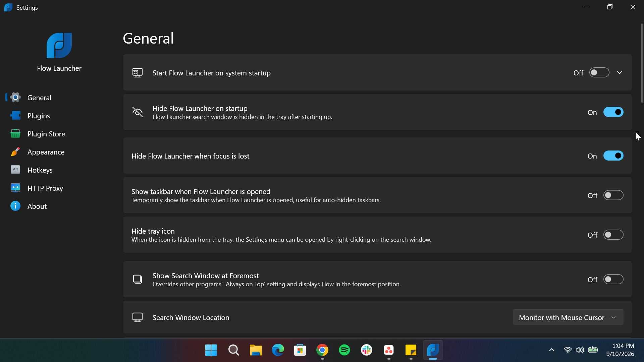644x362 pixels.
Task: Click 'Start Flow Launcher on system startup' text
Action: point(211,73)
